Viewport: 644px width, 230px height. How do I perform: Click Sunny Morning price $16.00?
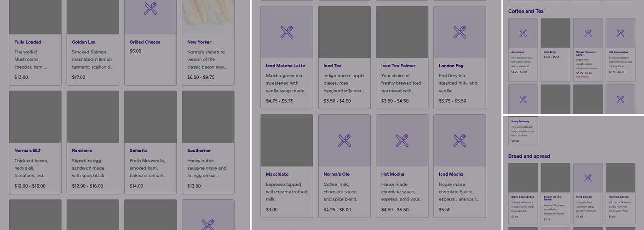click(515, 141)
